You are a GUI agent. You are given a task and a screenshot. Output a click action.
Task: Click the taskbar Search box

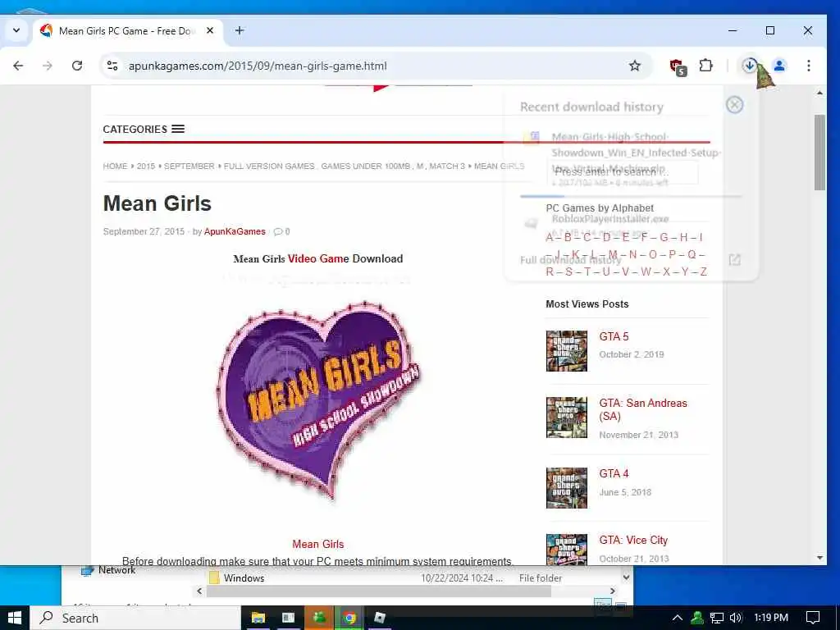click(x=135, y=618)
